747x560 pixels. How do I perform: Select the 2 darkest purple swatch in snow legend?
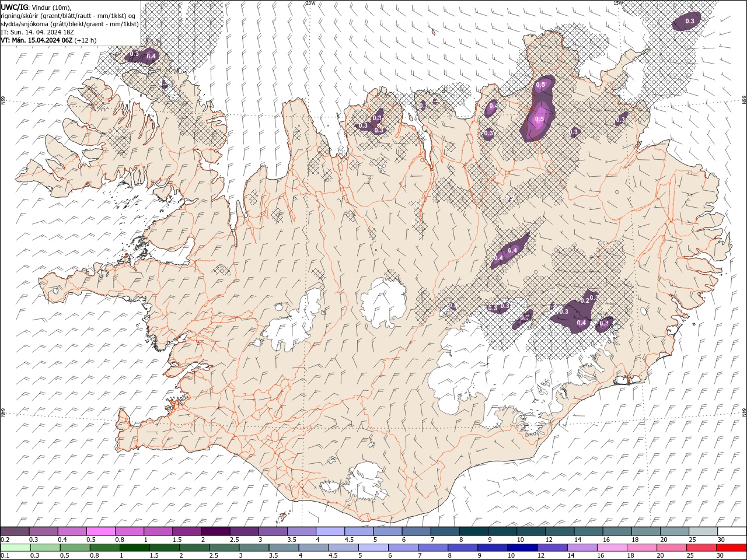point(215,531)
